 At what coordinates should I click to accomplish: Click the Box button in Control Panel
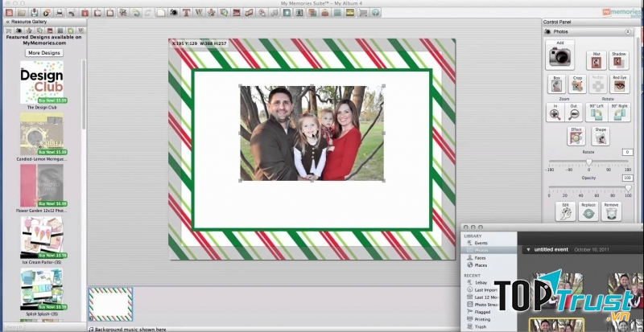pos(556,84)
